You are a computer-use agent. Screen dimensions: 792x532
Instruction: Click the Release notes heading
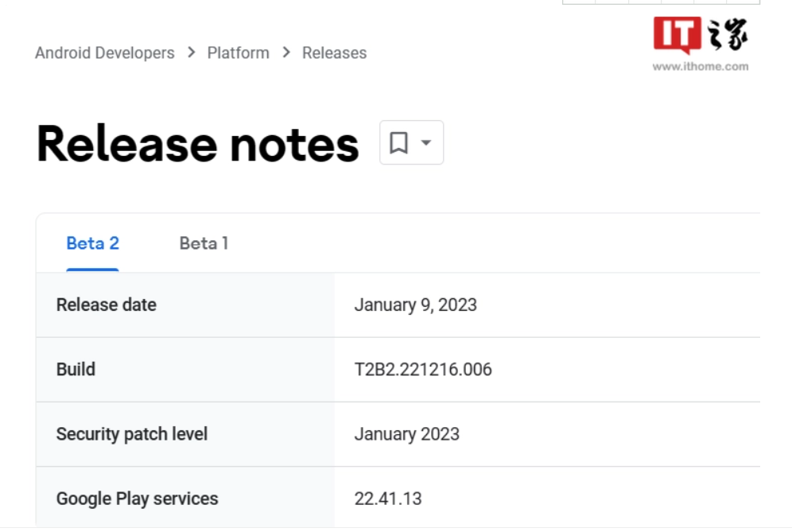pyautogui.click(x=197, y=145)
